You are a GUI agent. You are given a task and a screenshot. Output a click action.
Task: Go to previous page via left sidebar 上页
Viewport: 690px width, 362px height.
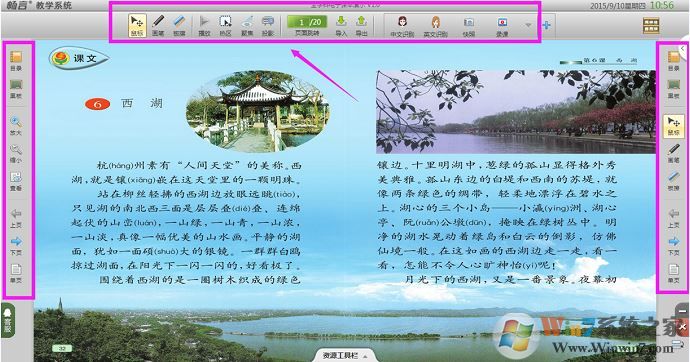pos(16,218)
